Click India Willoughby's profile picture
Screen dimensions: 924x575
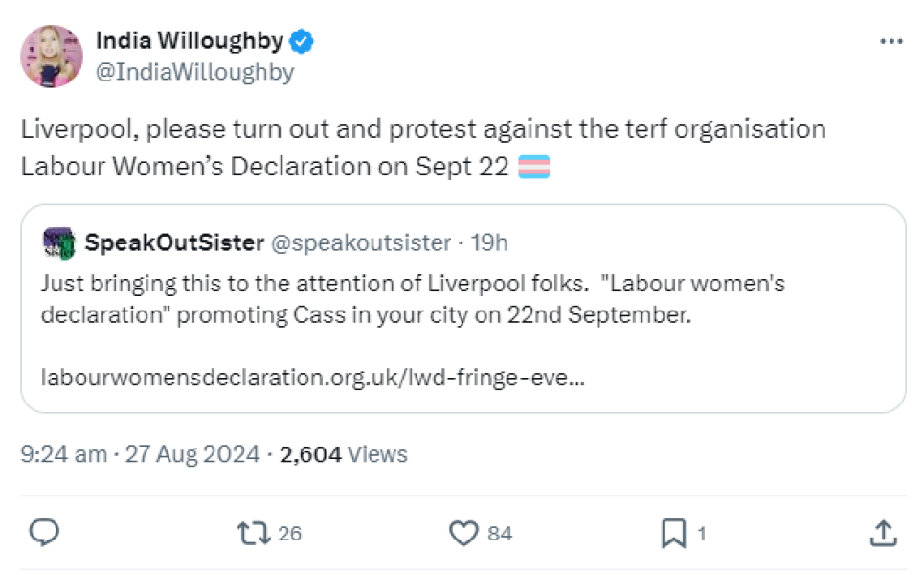pyautogui.click(x=52, y=56)
